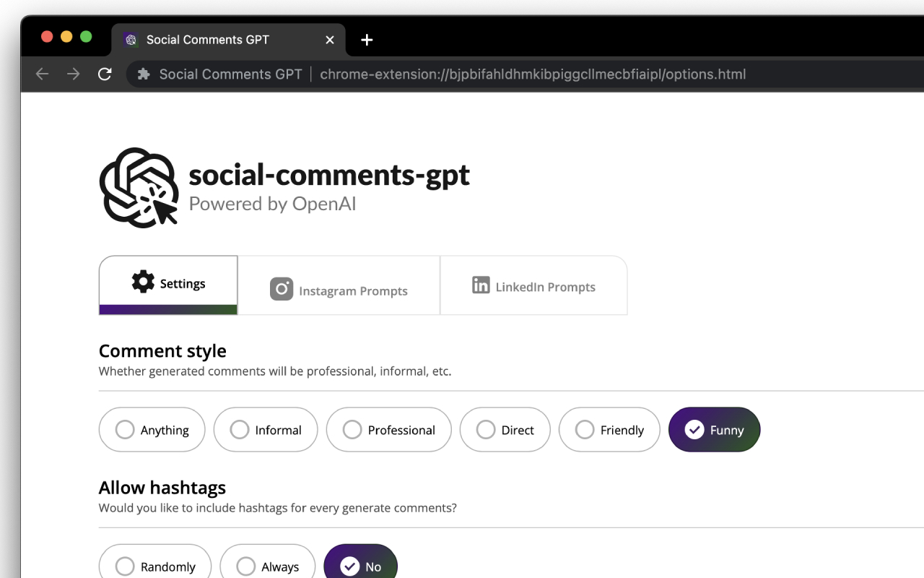Go back in browser history

[x=42, y=74]
